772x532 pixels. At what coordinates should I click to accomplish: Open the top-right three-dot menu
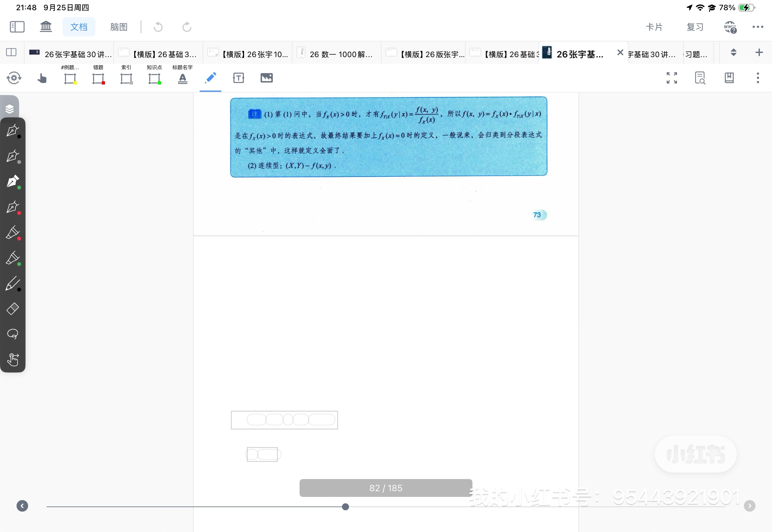pos(758,27)
